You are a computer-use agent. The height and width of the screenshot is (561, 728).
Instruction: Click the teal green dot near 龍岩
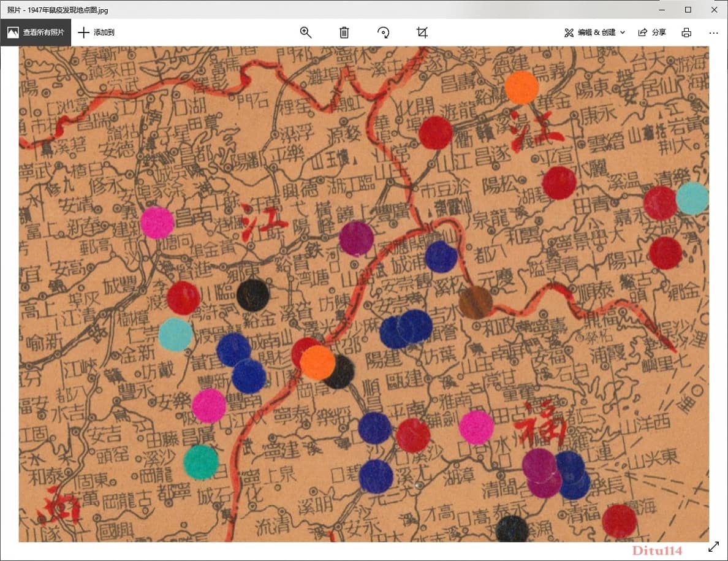click(200, 462)
